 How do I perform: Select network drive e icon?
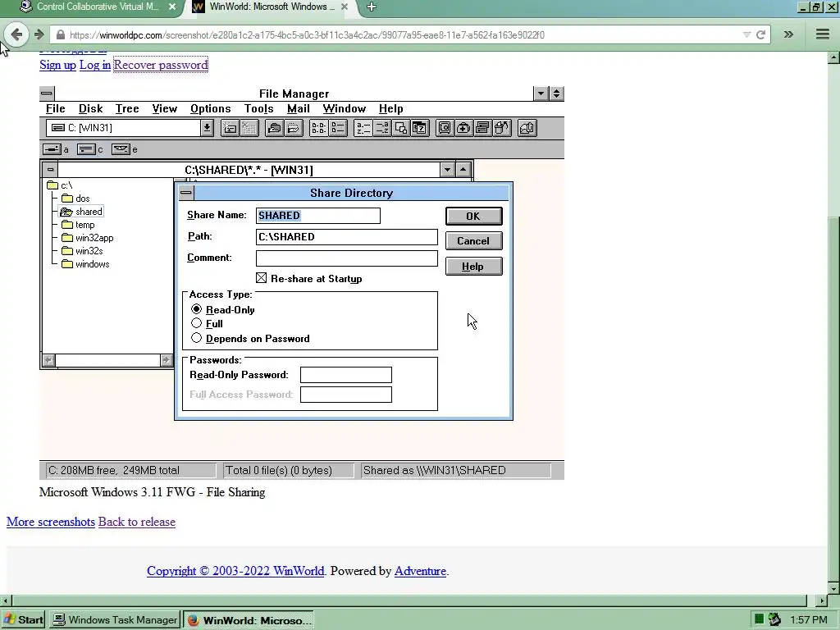click(x=121, y=149)
